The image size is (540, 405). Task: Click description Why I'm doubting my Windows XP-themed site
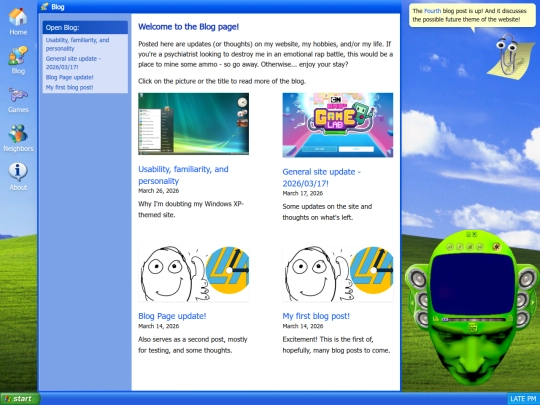[x=191, y=209]
